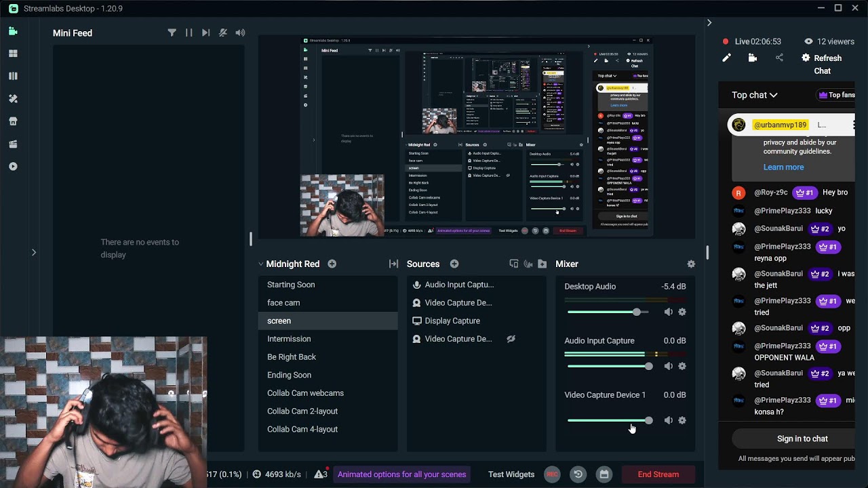Click the Top fans chip in chat
Viewport: 868px width, 488px height.
tap(837, 95)
